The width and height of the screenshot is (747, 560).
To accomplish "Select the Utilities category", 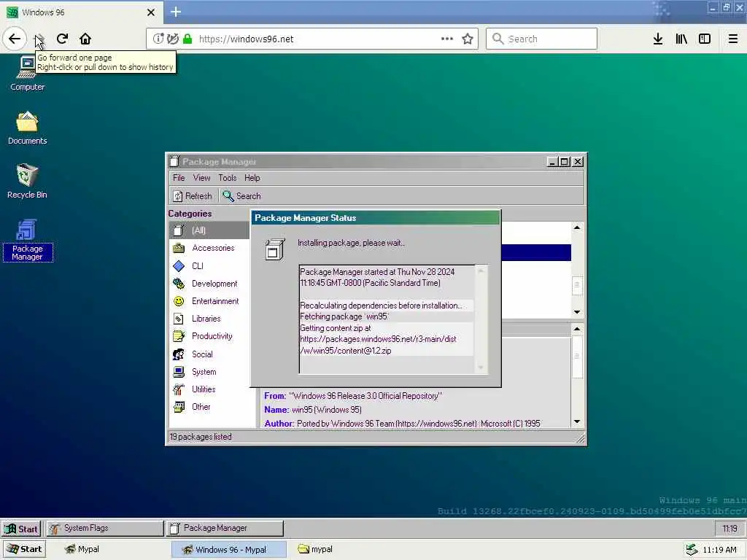I will pos(209,389).
